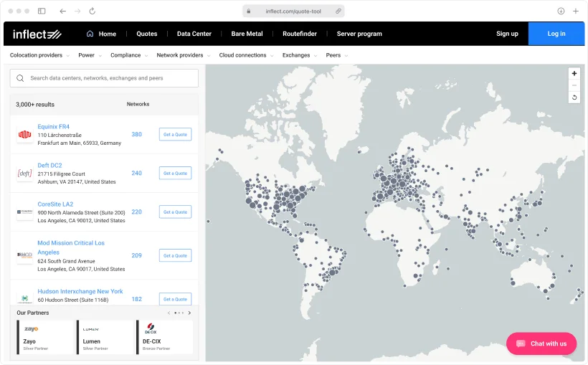
Task: Open Data Center nav item
Action: pyautogui.click(x=194, y=34)
